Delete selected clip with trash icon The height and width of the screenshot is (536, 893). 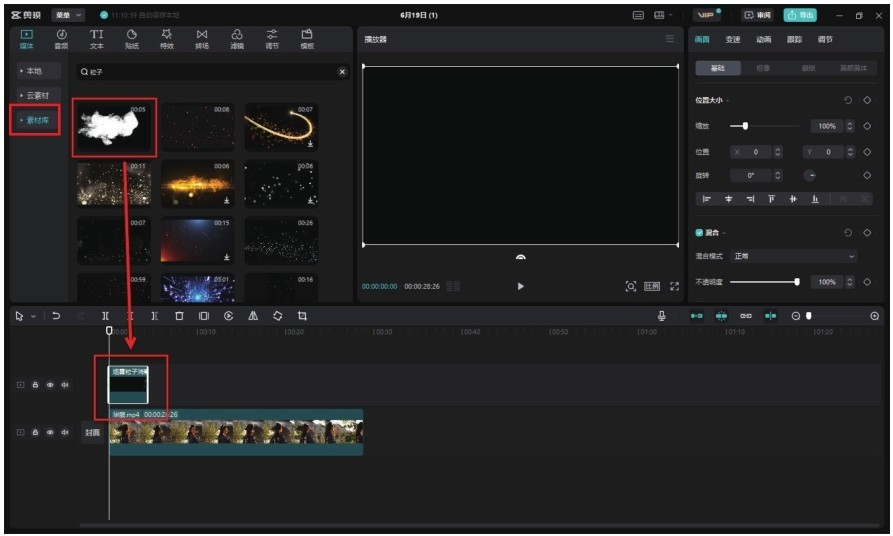(x=179, y=316)
